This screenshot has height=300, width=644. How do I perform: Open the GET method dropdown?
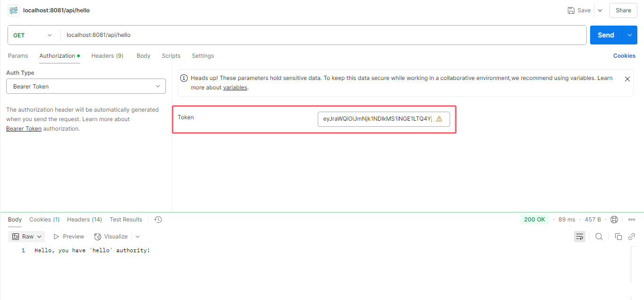pos(33,35)
